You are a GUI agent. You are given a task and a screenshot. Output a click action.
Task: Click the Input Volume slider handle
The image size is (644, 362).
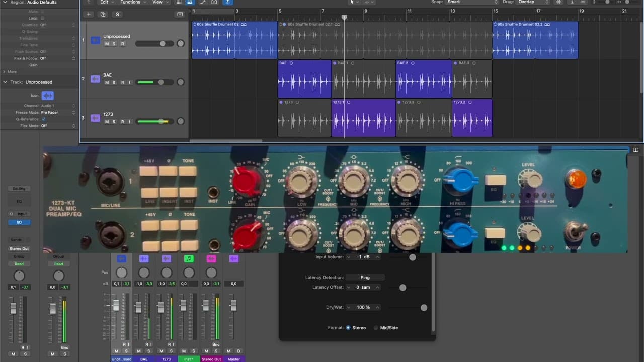[x=413, y=257]
